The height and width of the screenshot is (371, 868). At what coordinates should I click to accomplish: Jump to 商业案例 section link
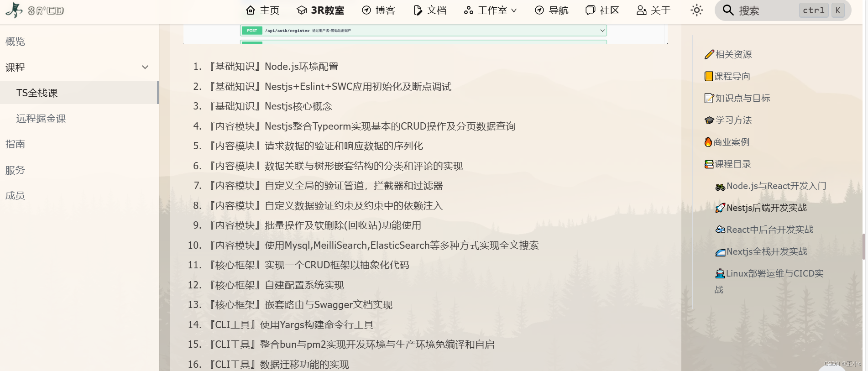[x=731, y=142]
